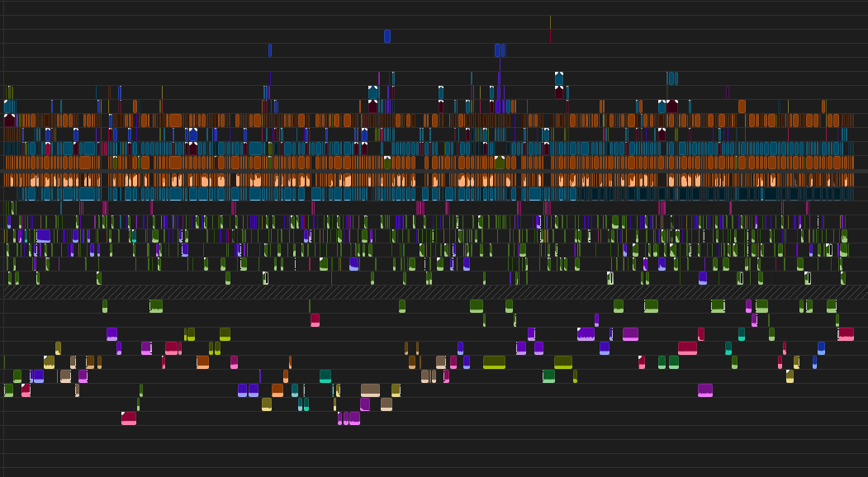Select crimson block followed by thin crimson sliver
The height and width of the screenshot is (477, 868).
pos(172,348)
